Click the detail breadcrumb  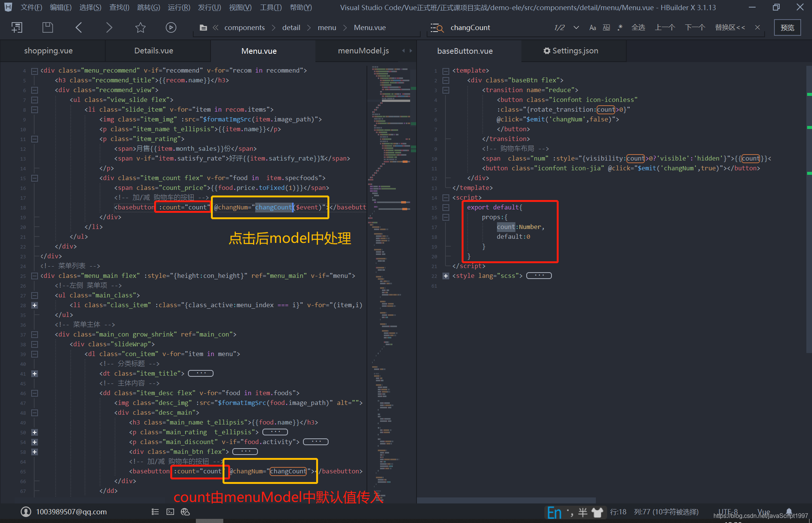coord(291,27)
